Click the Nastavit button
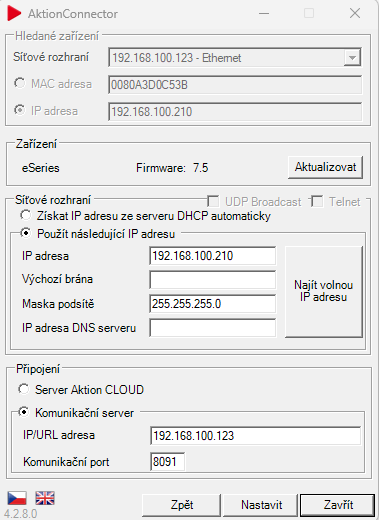 [261, 505]
